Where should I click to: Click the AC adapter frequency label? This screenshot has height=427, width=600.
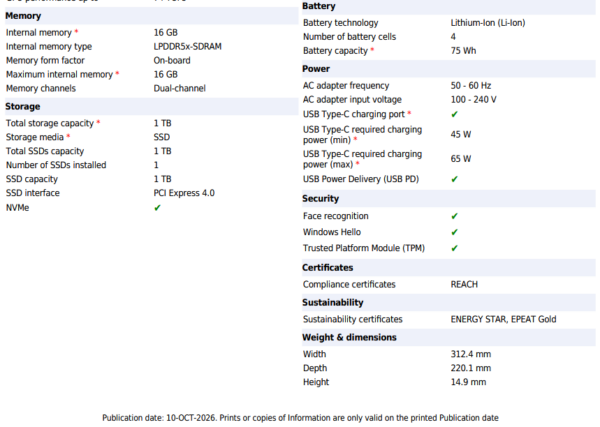point(346,86)
